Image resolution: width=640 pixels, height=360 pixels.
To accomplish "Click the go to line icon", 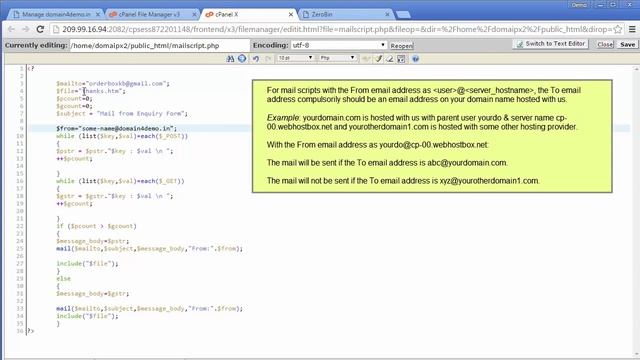I will coord(242,58).
